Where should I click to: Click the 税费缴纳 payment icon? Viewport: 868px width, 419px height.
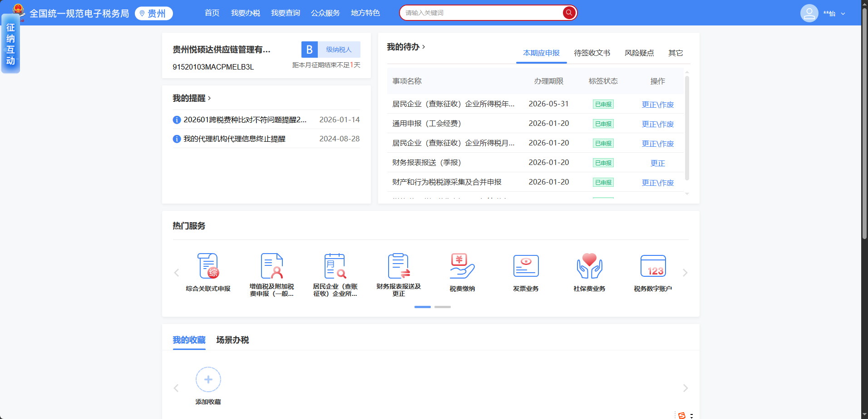[x=462, y=266]
